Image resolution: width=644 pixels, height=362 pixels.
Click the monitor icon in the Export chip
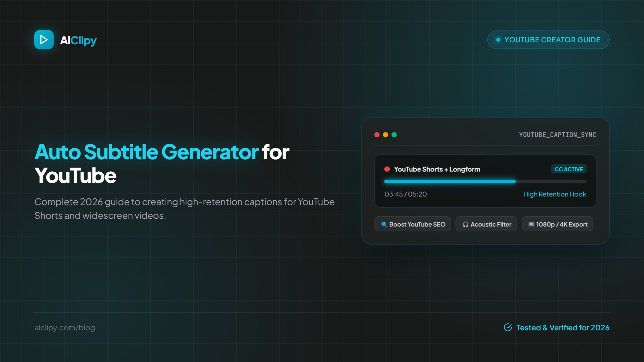coord(531,224)
